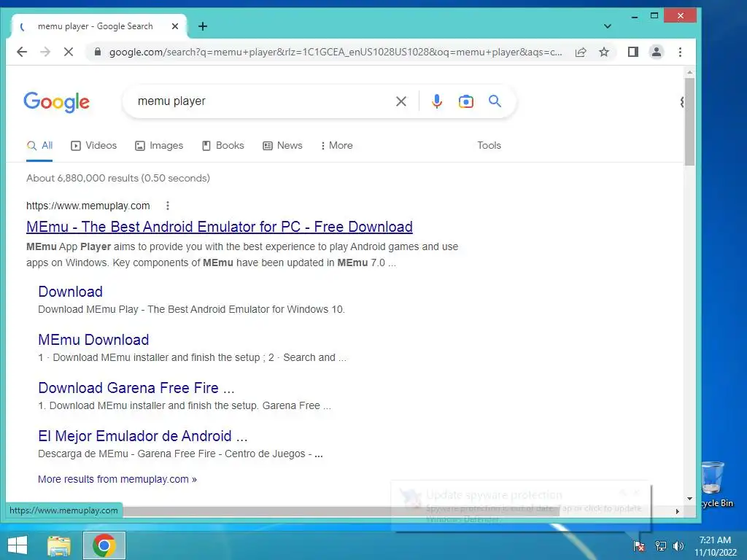This screenshot has height=560, width=747.
Task: Stop loading the page
Action: click(x=69, y=52)
